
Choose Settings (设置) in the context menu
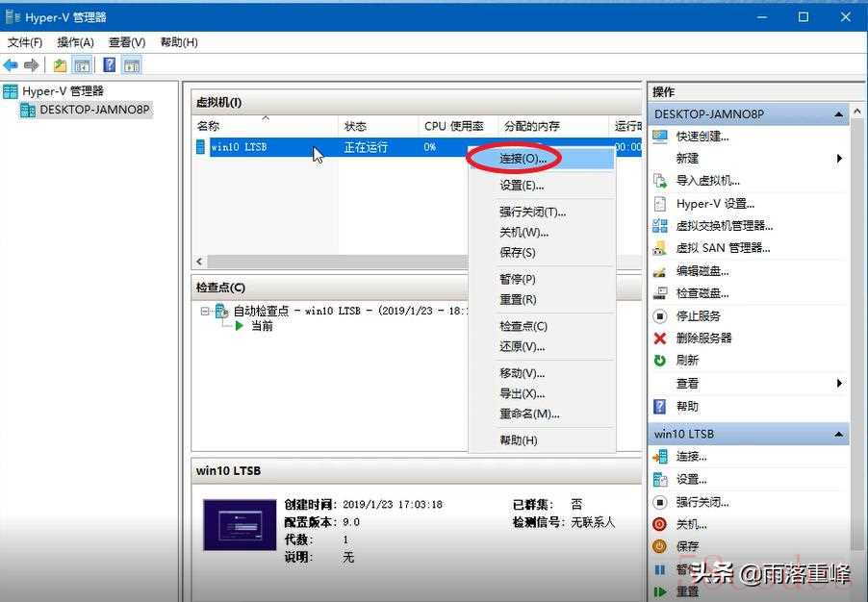point(522,186)
